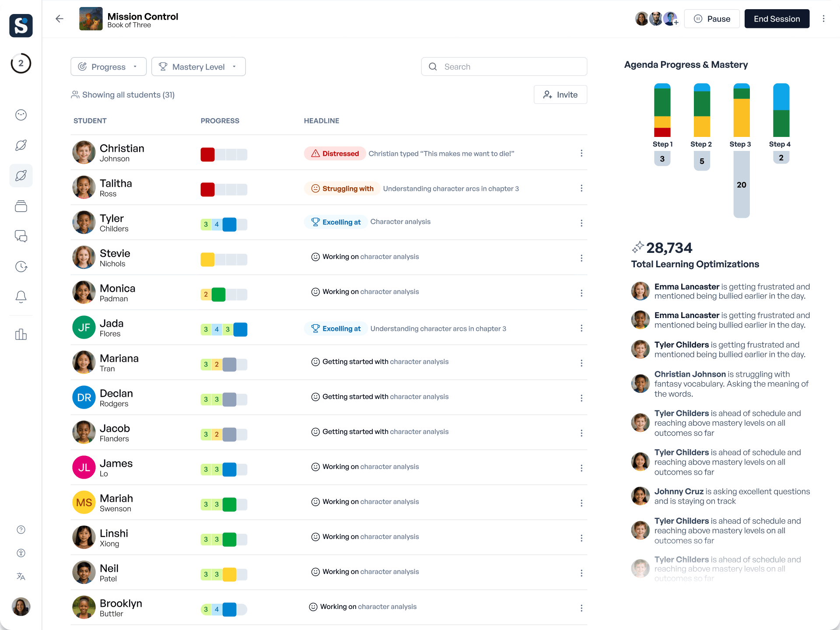Click the history clock sidebar icon
840x630 pixels.
pos(21,266)
